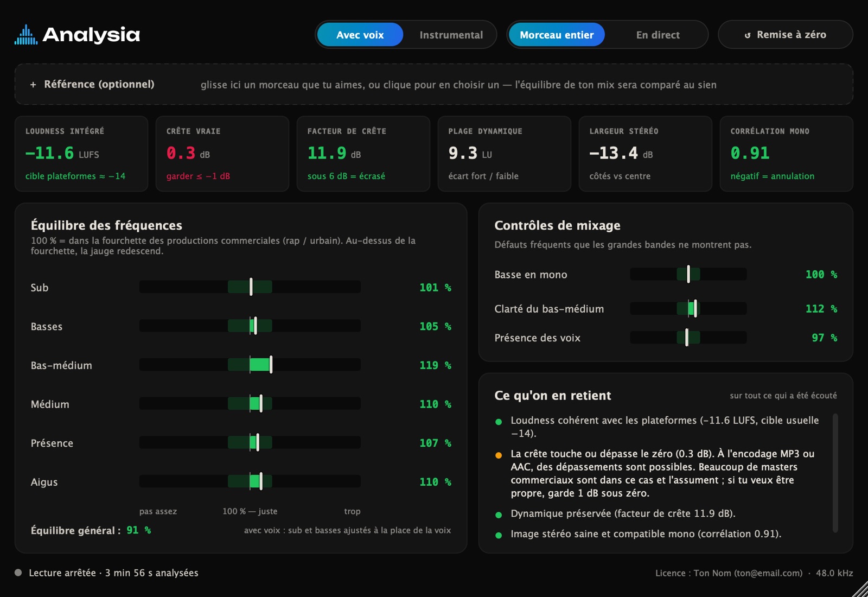
Task: Select the Avec voix mode
Action: tap(360, 35)
